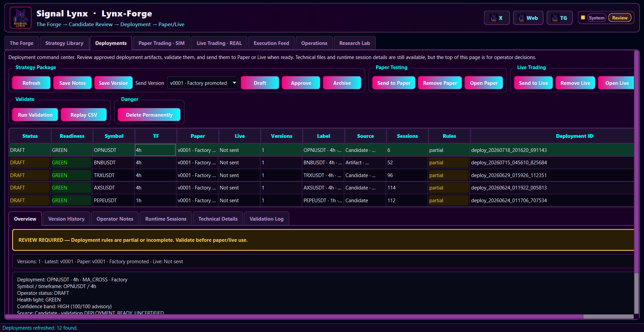Open the Research Lab tab
This screenshot has width=644, height=332.
pyautogui.click(x=355, y=43)
